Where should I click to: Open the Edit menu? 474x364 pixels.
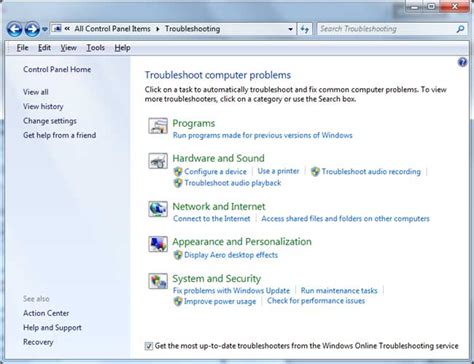coord(44,48)
